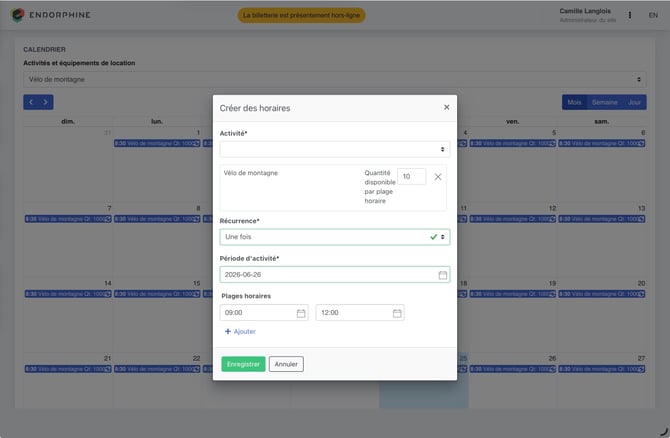Go to next month with right chevron
This screenshot has width=670, height=438.
pos(45,102)
